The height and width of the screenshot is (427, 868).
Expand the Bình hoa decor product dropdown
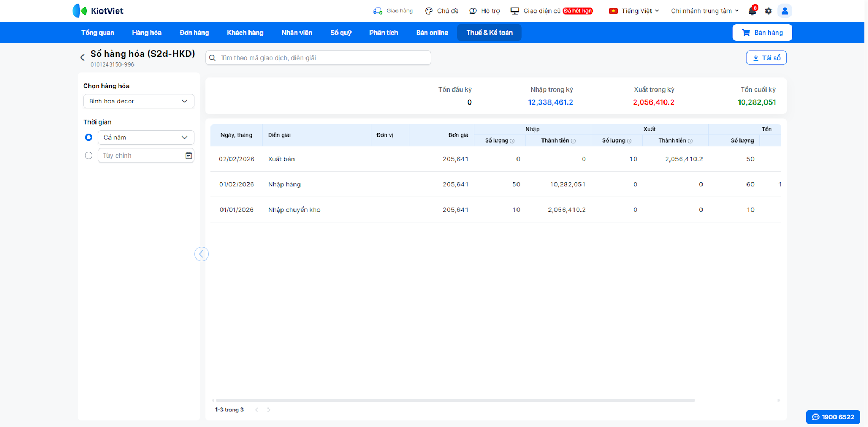138,101
